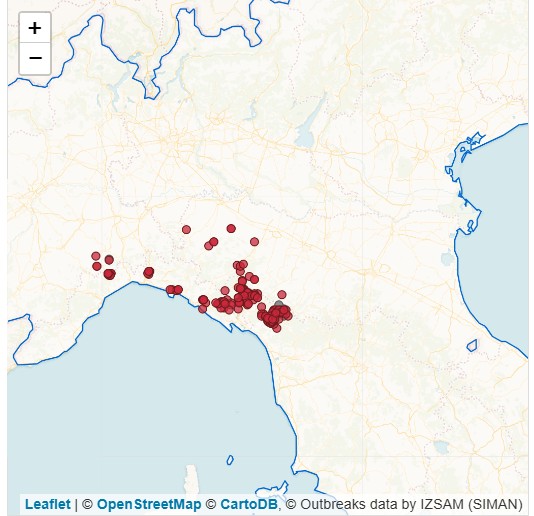
Task: Select the 'Outbreaks data by IZSAM (SIMAN)' text
Action: tap(411, 504)
